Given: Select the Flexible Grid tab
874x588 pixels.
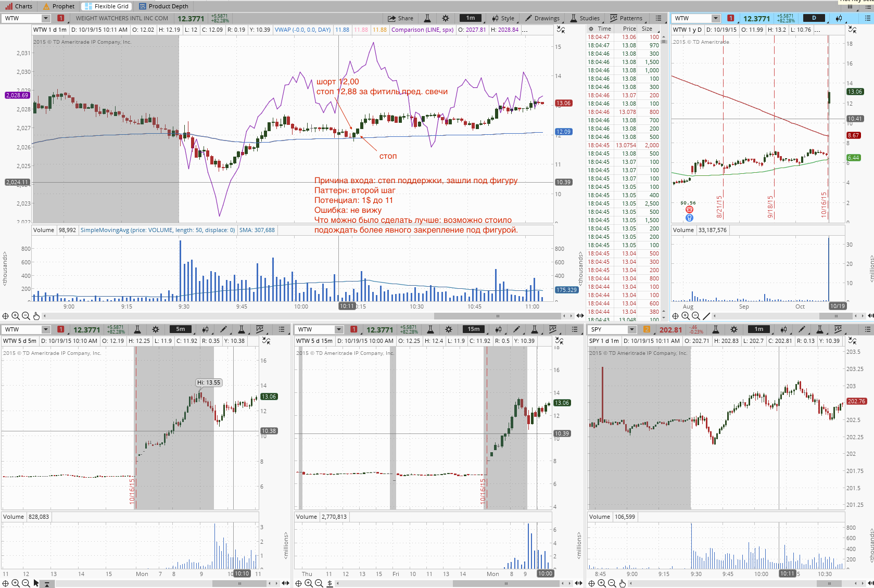Looking at the screenshot, I should pyautogui.click(x=106, y=6).
